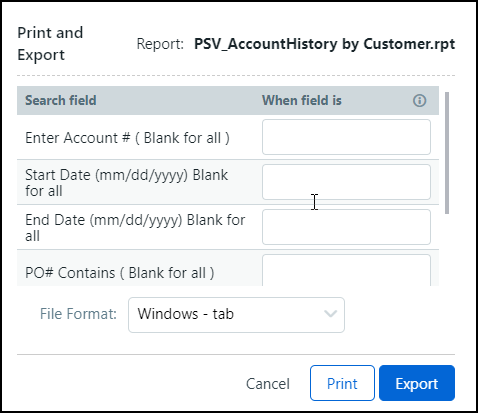Viewport: 478px width, 413px height.
Task: Click the Enter Account # ( Blank for all ) label
Action: [127, 138]
